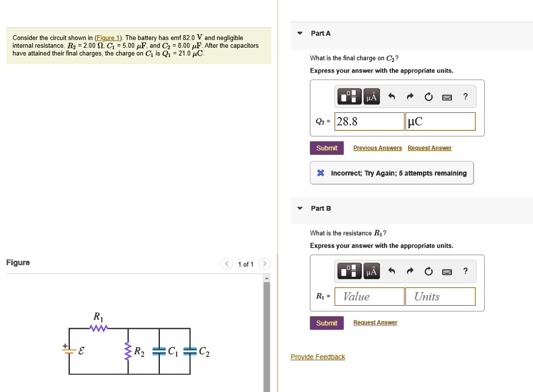Image resolution: width=533 pixels, height=392 pixels.
Task: Open the Figure 1 link
Action: (x=108, y=37)
